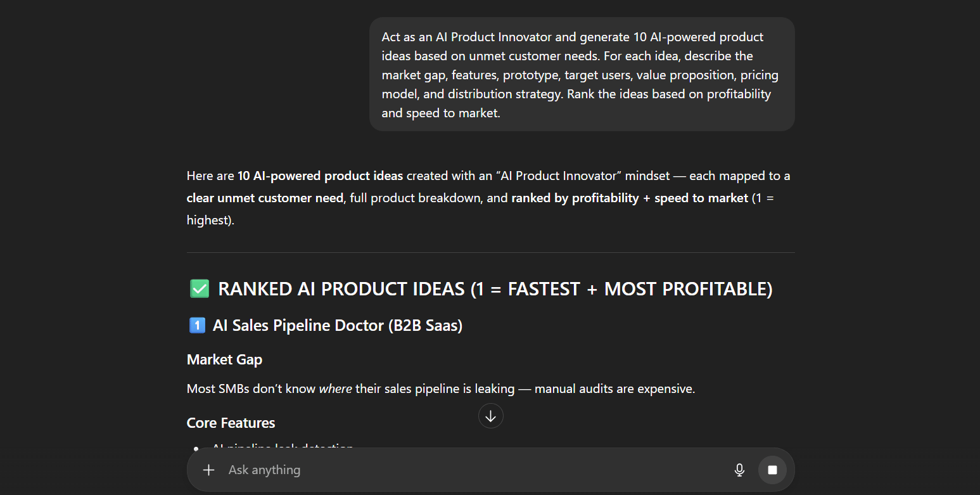Click the microphone dictation icon
This screenshot has width=980, height=495.
(x=739, y=470)
